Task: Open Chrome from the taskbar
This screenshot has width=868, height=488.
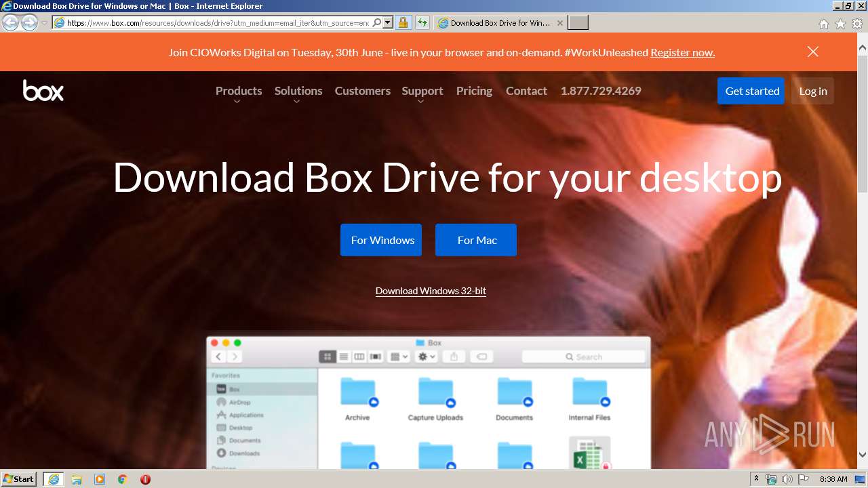Action: click(x=123, y=479)
